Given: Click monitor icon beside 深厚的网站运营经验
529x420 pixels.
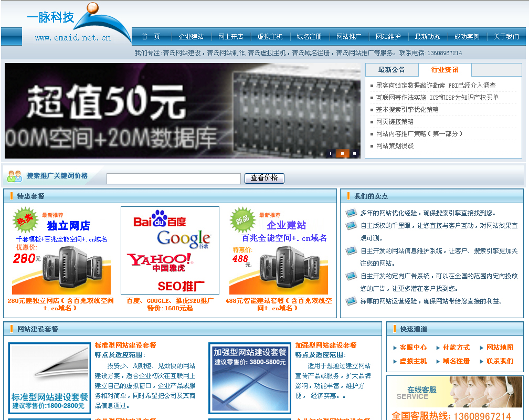Looking at the screenshot, I should pos(351,301).
